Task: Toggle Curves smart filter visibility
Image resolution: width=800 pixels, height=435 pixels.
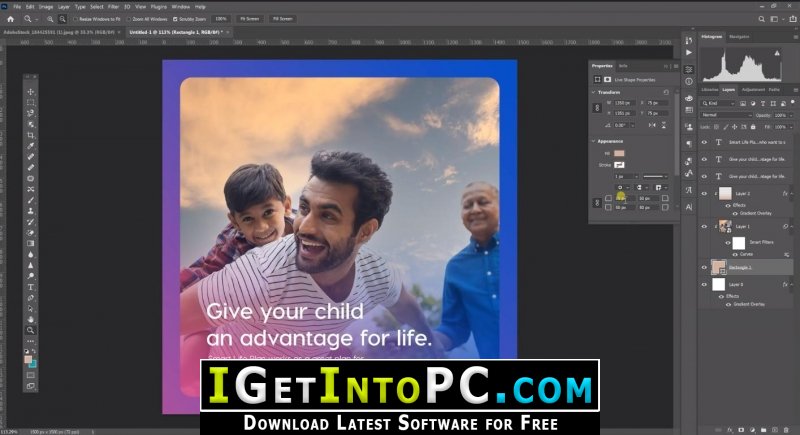Action: tap(735, 254)
